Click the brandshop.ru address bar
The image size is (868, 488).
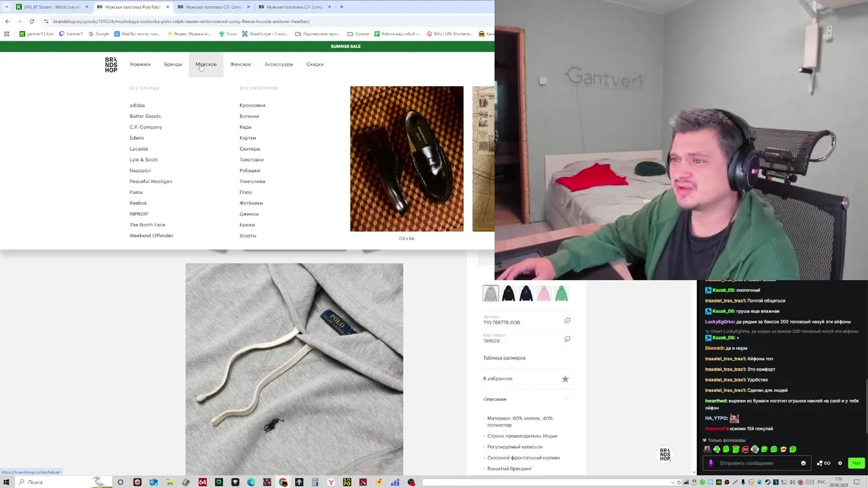[x=268, y=21]
